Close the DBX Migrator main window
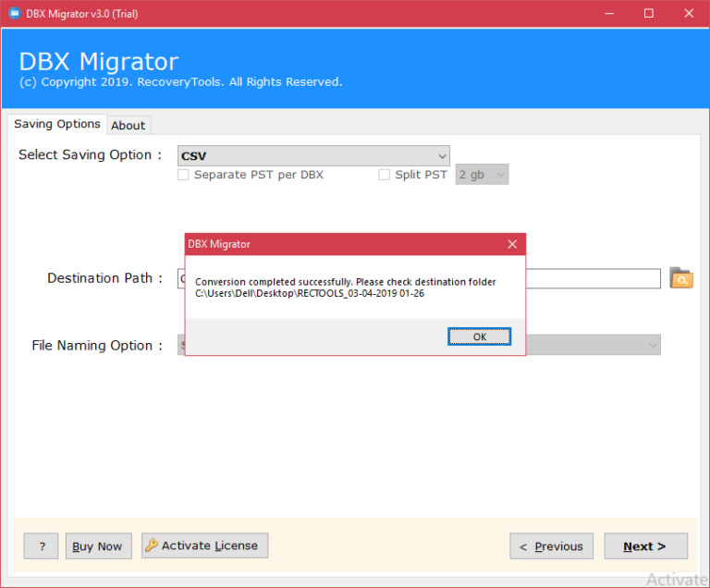 click(x=688, y=13)
